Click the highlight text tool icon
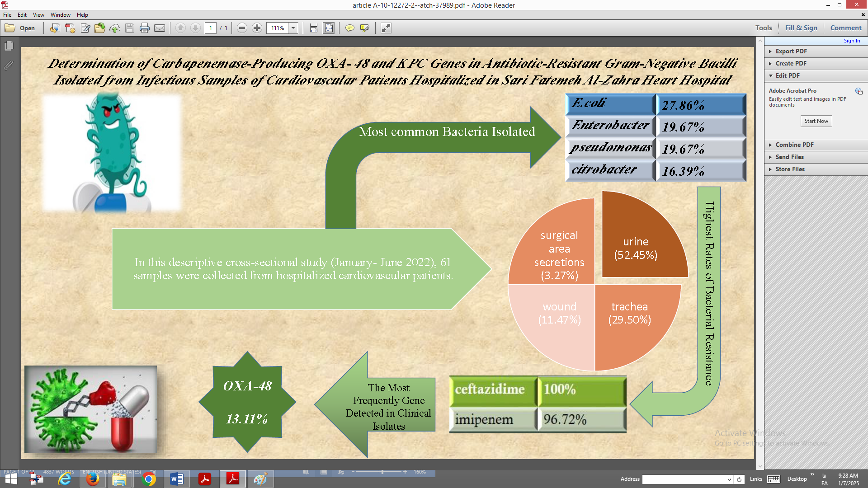Viewport: 868px width, 488px height. [x=364, y=28]
